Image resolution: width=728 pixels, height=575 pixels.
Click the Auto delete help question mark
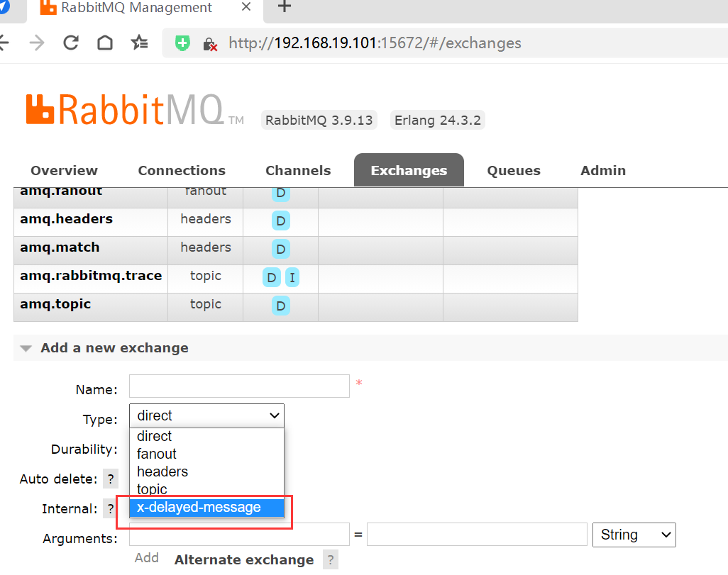(111, 479)
